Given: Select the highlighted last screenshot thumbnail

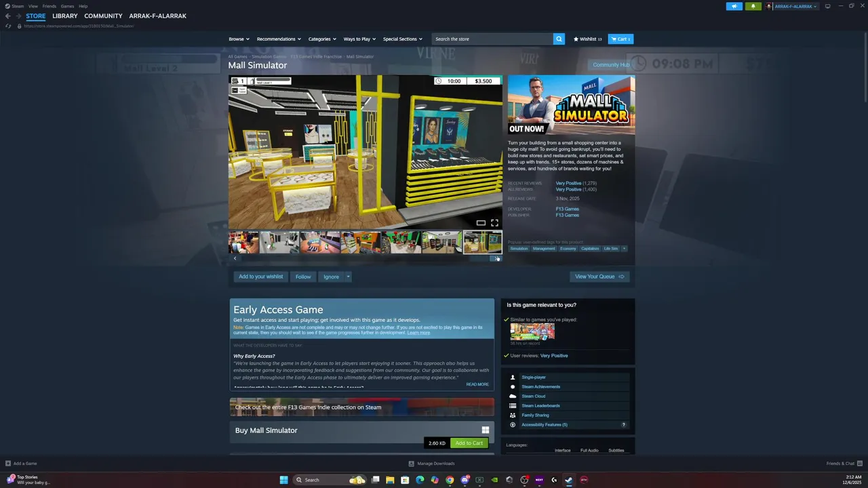Looking at the screenshot, I should click(x=482, y=242).
